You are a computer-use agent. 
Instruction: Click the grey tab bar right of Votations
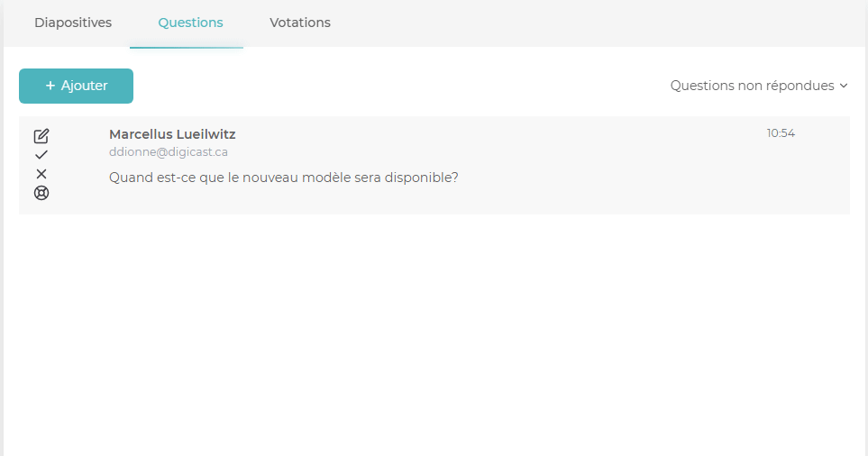598,23
